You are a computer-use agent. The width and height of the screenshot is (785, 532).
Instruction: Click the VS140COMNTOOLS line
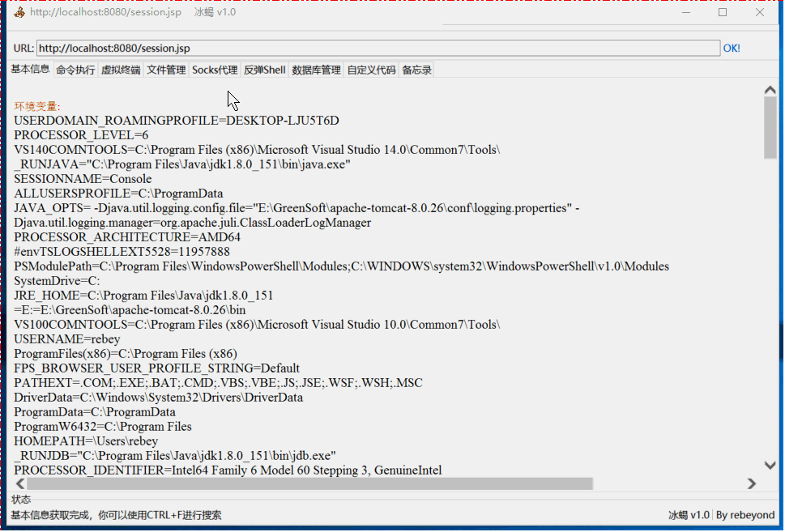coord(257,150)
